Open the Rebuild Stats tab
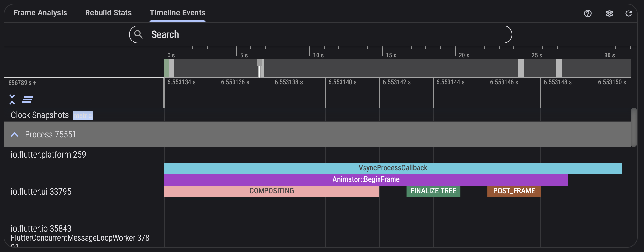Image resolution: width=644 pixels, height=252 pixels. [x=108, y=13]
